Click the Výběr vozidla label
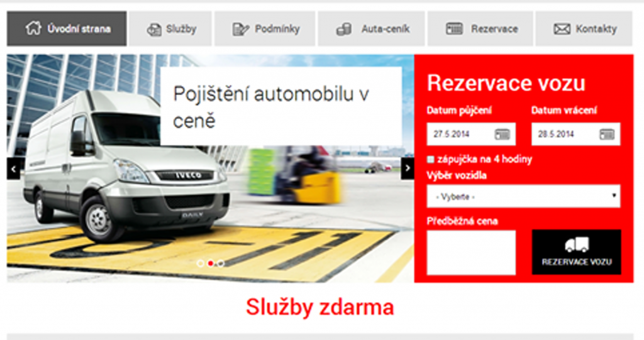644x340 pixels. [x=457, y=176]
